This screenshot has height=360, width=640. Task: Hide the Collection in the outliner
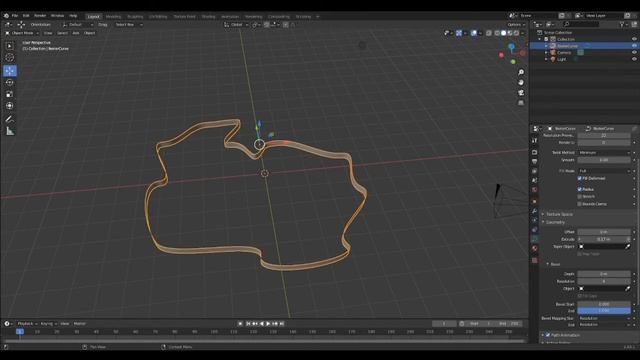click(x=634, y=39)
